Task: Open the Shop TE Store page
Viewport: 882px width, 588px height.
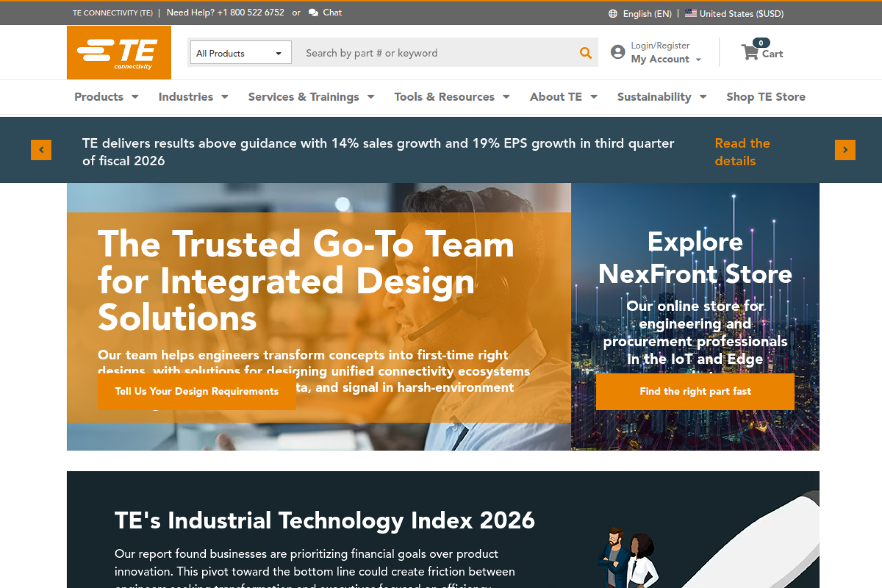Action: (x=766, y=97)
